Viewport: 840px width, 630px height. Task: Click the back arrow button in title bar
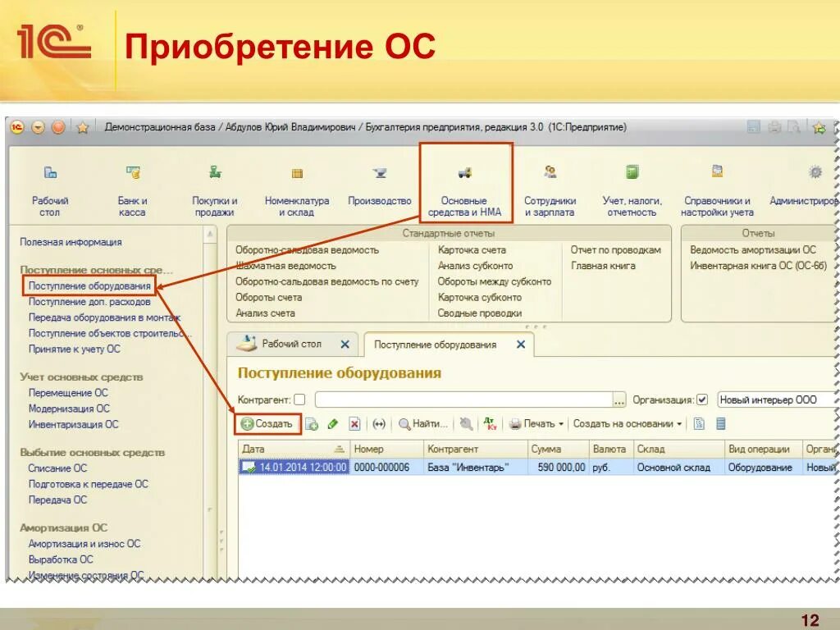38,127
